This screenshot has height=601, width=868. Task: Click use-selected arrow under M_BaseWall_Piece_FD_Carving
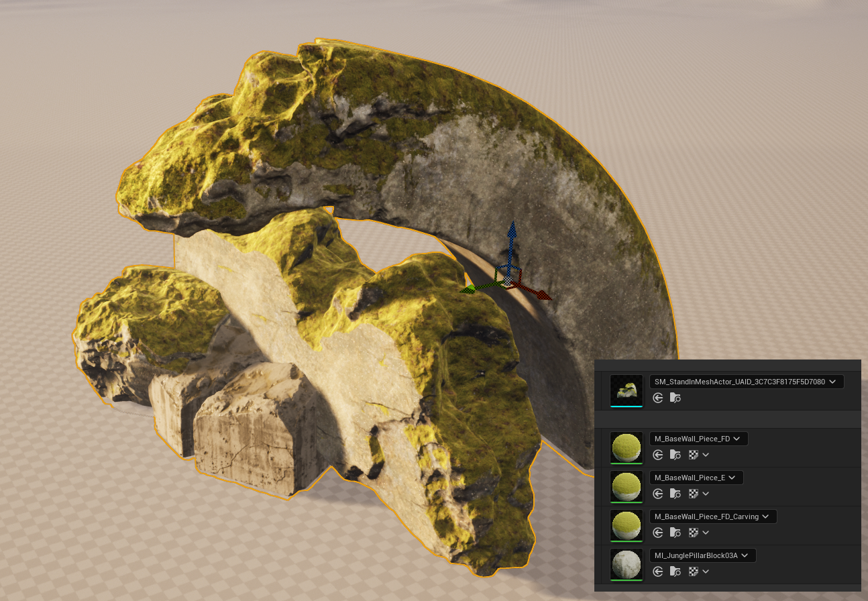pyautogui.click(x=658, y=533)
